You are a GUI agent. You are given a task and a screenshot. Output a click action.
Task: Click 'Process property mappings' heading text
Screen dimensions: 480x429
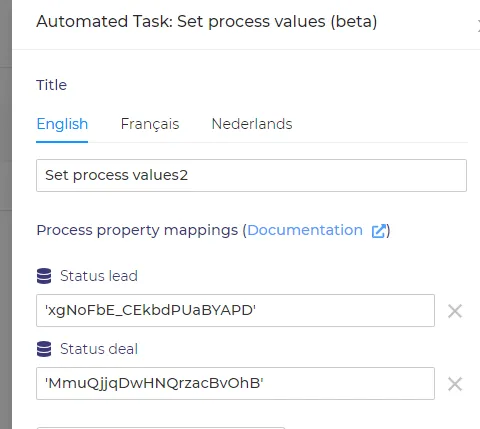[137, 230]
